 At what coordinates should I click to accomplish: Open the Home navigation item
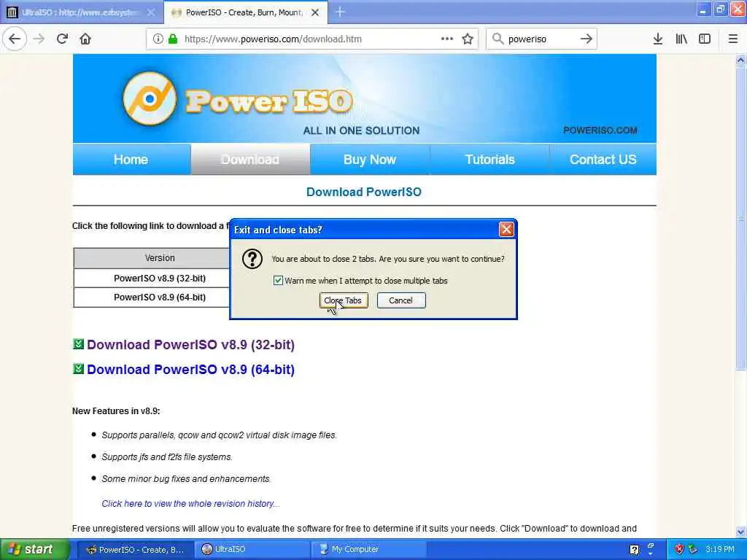pyautogui.click(x=131, y=160)
